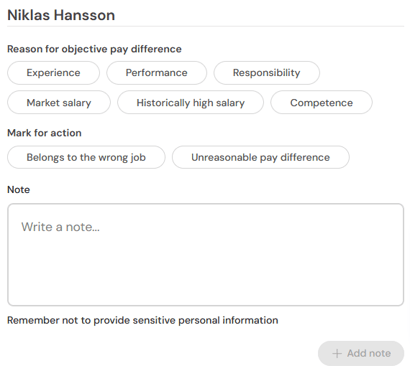Pick the Competence reason chip

[321, 103]
